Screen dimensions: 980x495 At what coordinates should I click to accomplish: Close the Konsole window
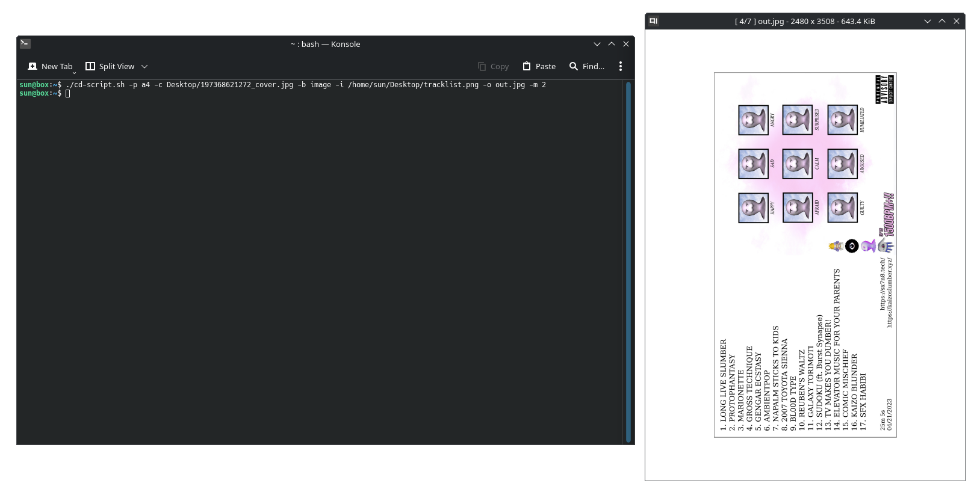pos(626,44)
